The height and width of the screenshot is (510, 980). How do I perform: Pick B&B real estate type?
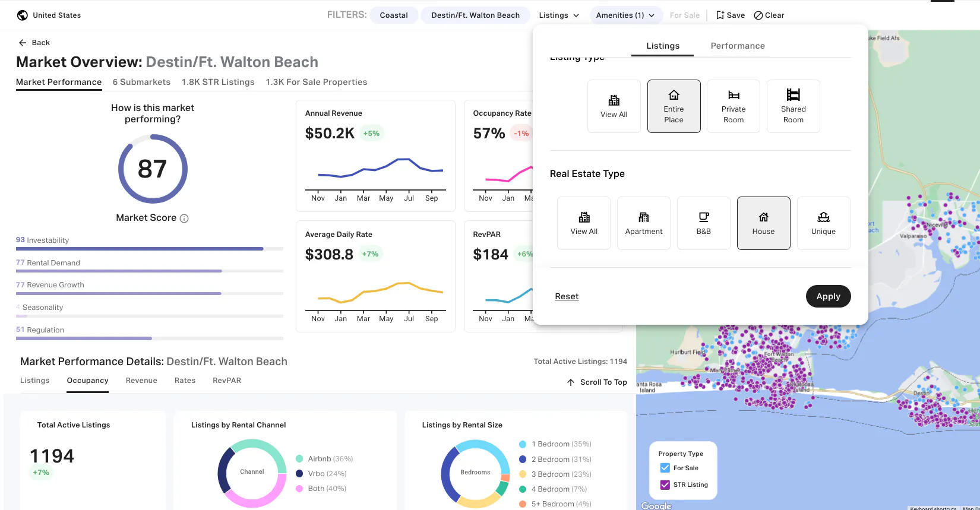pyautogui.click(x=704, y=223)
